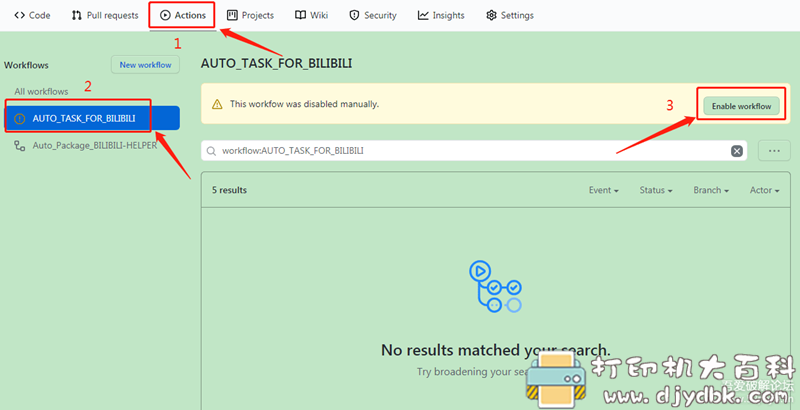Screen dimensions: 800x410
Task: Open the Pull requests tab
Action: [105, 15]
